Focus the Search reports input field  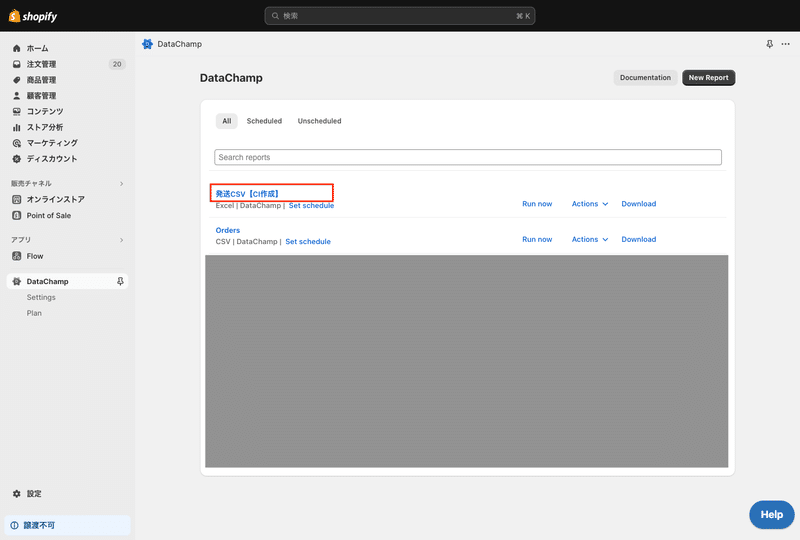click(468, 157)
